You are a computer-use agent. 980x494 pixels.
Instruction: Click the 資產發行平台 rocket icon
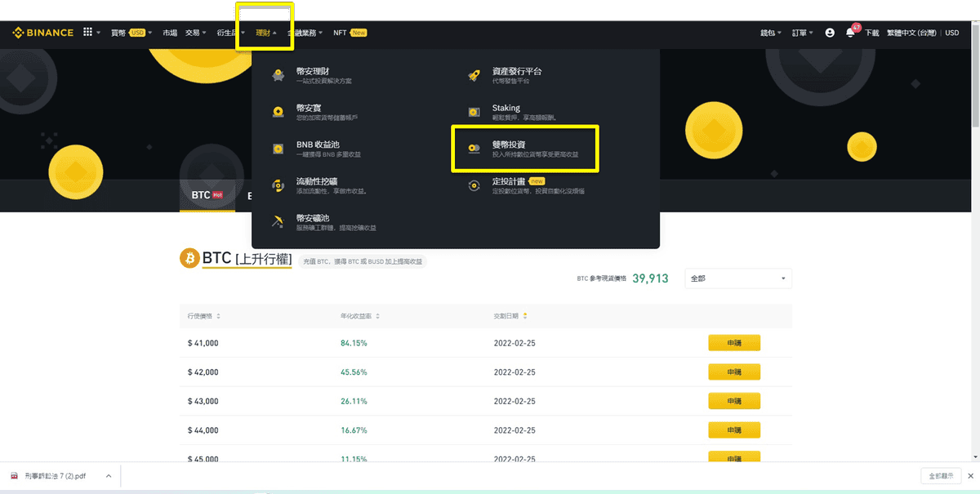pyautogui.click(x=474, y=75)
